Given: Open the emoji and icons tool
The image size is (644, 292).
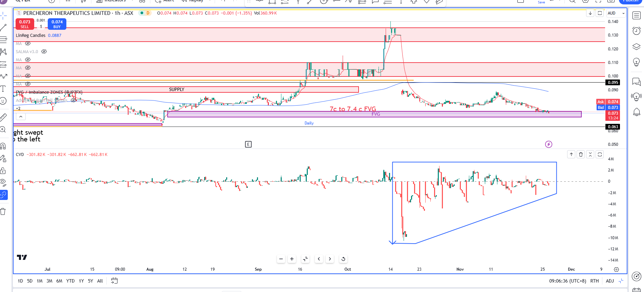Looking at the screenshot, I should point(3,101).
